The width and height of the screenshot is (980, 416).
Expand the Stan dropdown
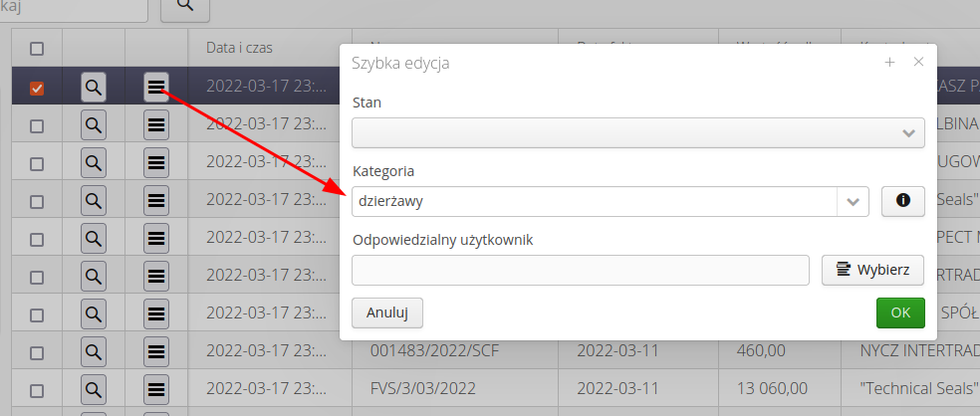click(907, 132)
